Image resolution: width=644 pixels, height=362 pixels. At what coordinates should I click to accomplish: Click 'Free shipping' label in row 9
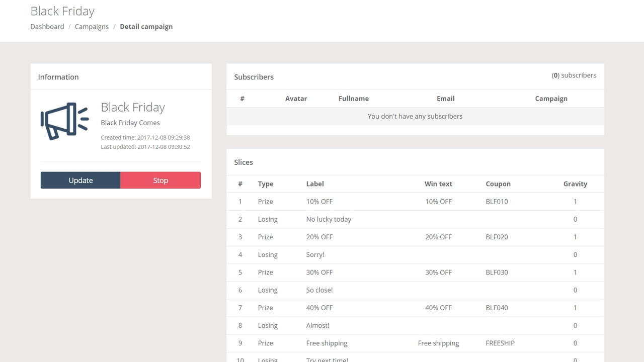click(x=327, y=343)
